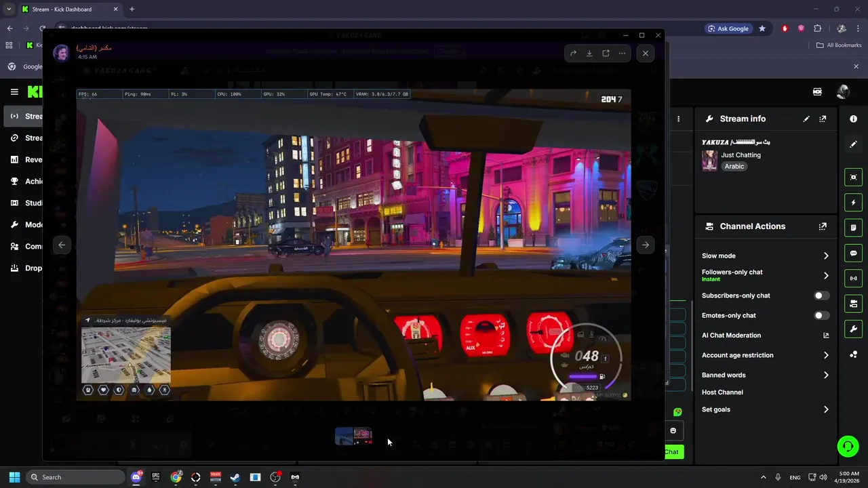Open AI Chat Moderation external link
Viewport: 868px width, 488px height.
tap(826, 335)
